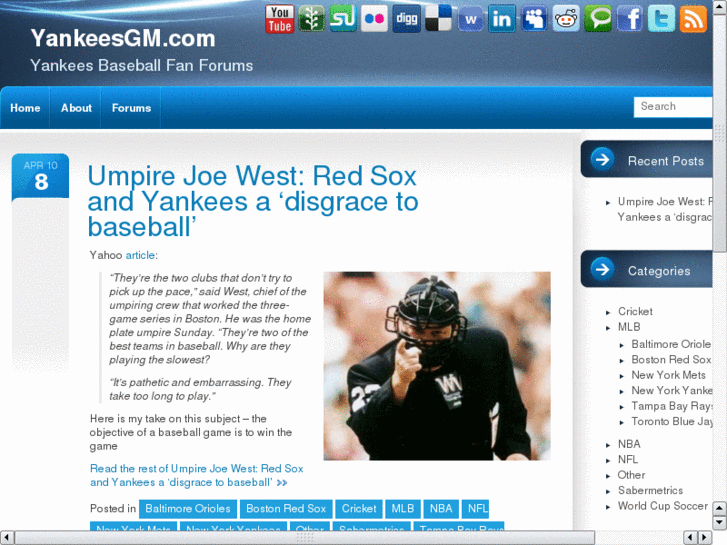The image size is (727, 545).
Task: Click the YankeesGM.com site title
Action: [123, 38]
